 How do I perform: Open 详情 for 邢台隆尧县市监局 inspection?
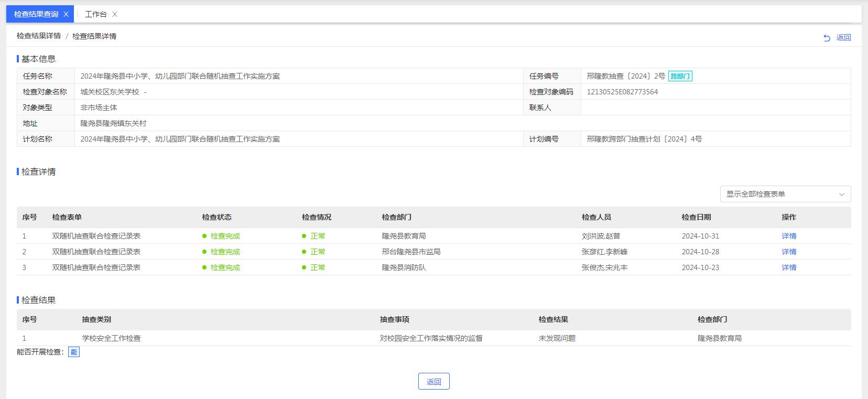[789, 252]
